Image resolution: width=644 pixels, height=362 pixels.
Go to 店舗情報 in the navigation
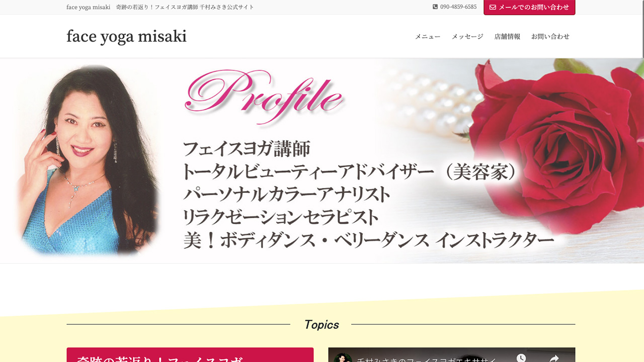coord(507,37)
